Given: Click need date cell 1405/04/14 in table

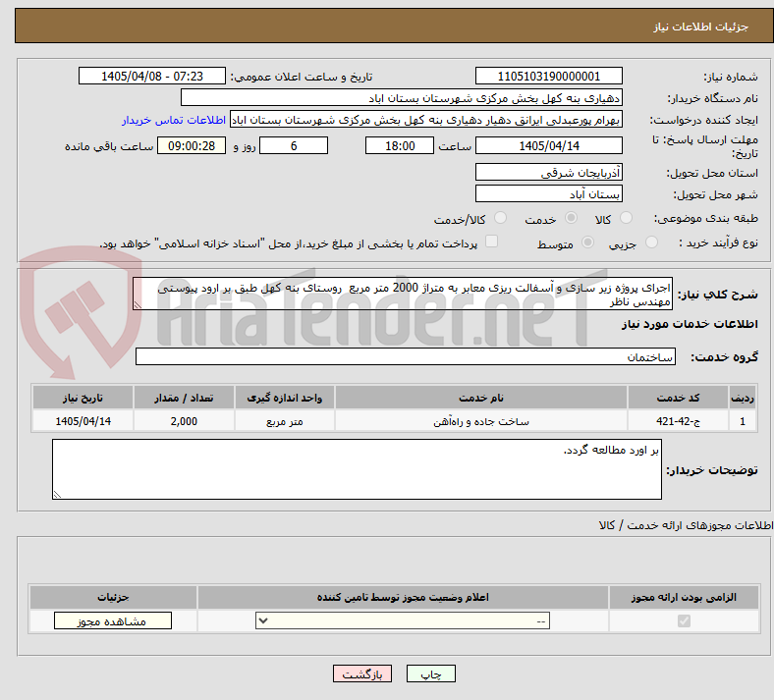Looking at the screenshot, I should (x=83, y=421).
